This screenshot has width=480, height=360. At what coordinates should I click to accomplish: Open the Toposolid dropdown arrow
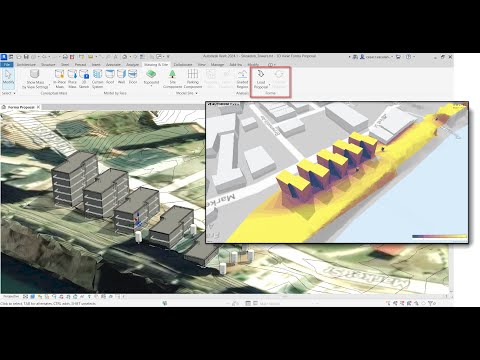[151, 86]
